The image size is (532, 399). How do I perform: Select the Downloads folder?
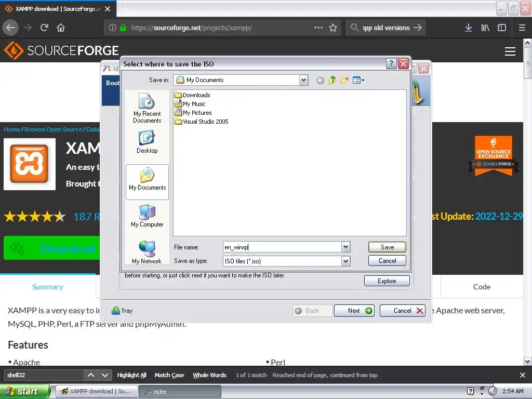[x=192, y=95]
